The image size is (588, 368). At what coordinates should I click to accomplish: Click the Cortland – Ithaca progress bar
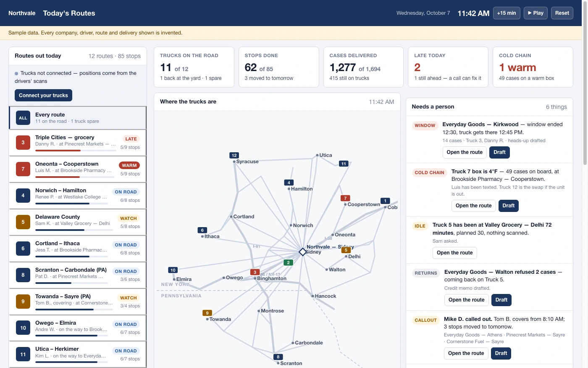(x=71, y=257)
